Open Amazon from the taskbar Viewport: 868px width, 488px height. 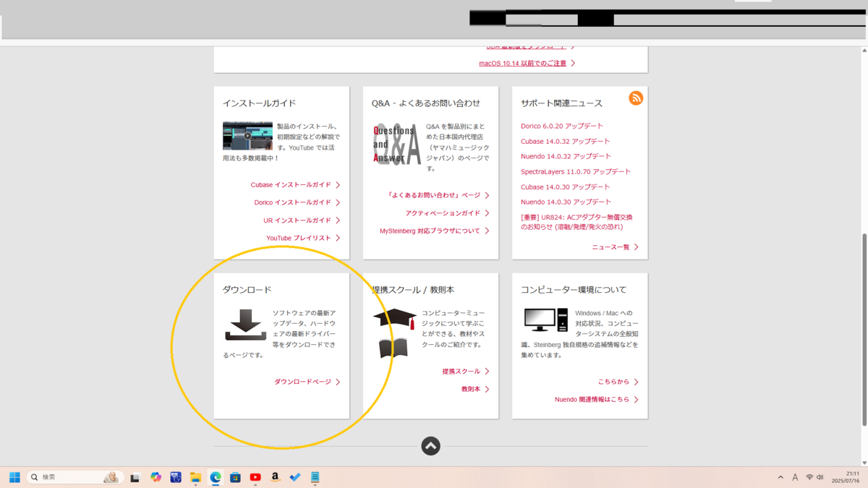point(275,477)
